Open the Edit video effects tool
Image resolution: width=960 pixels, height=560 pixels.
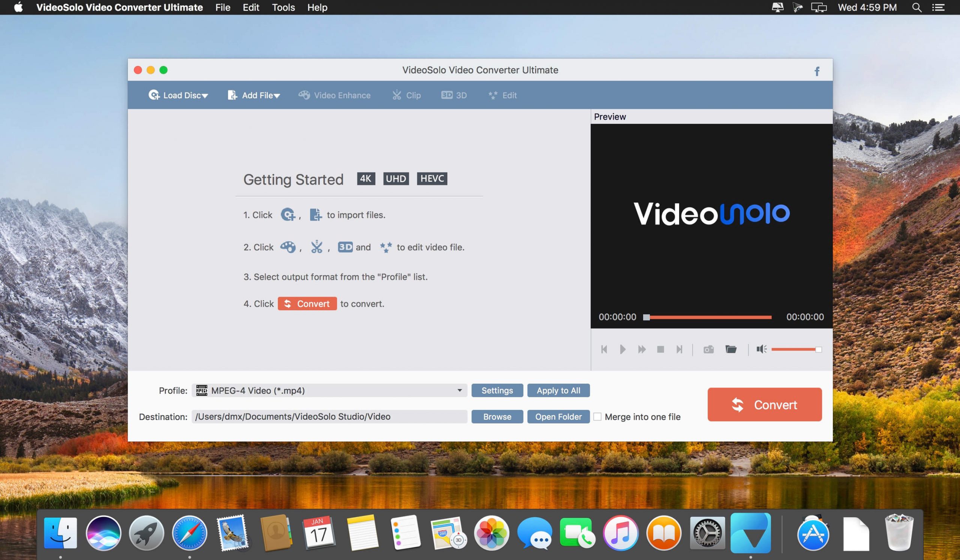tap(502, 95)
